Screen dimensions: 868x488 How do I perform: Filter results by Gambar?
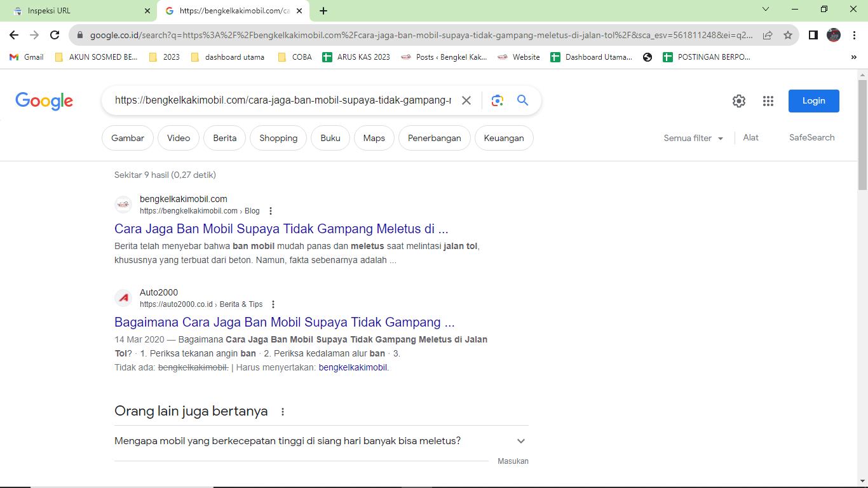click(x=128, y=138)
